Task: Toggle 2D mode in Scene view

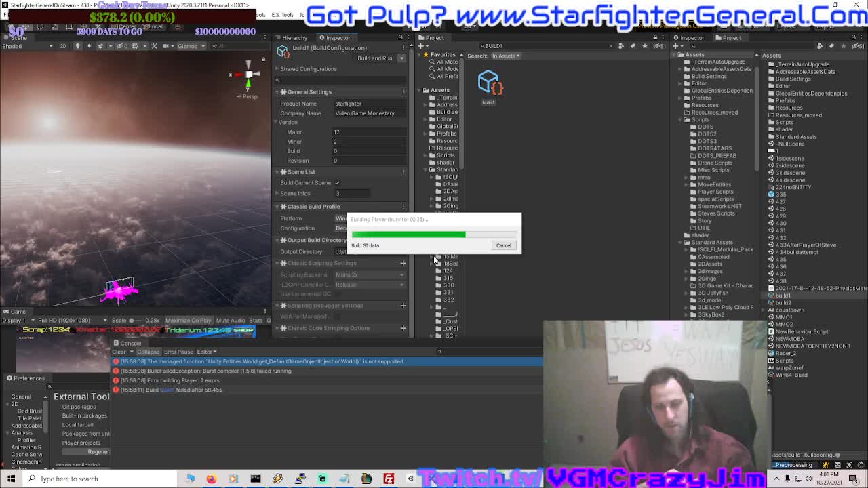Action: pos(63,46)
